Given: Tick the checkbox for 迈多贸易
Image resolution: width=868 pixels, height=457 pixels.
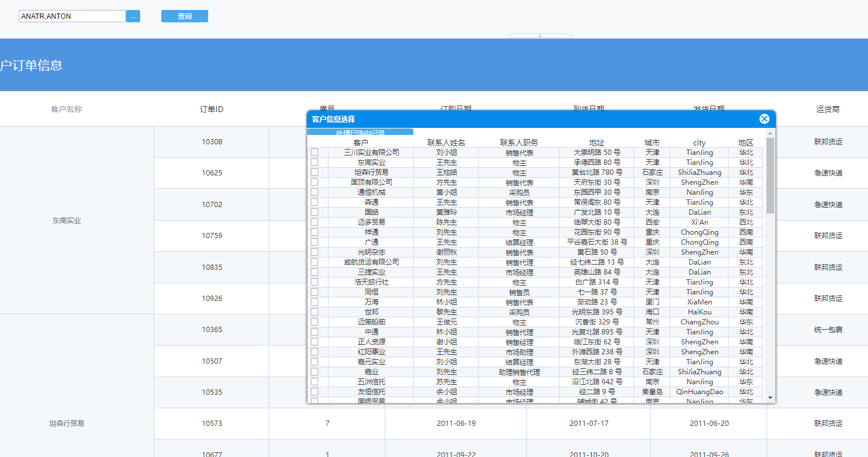Looking at the screenshot, I should [314, 222].
